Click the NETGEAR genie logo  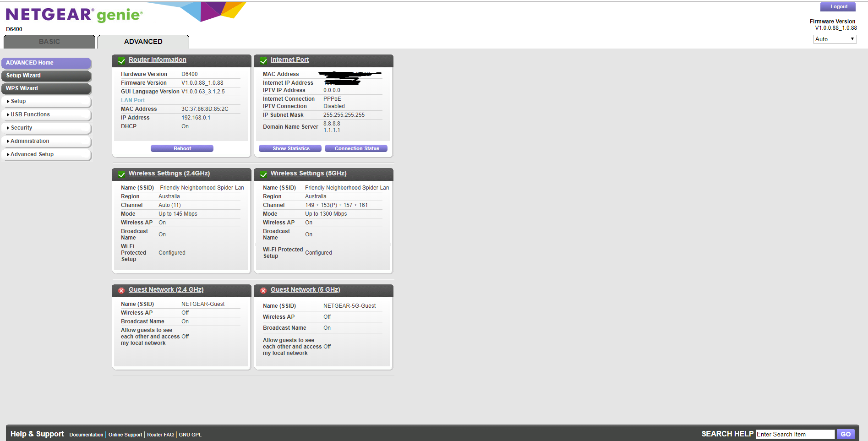pyautogui.click(x=74, y=15)
